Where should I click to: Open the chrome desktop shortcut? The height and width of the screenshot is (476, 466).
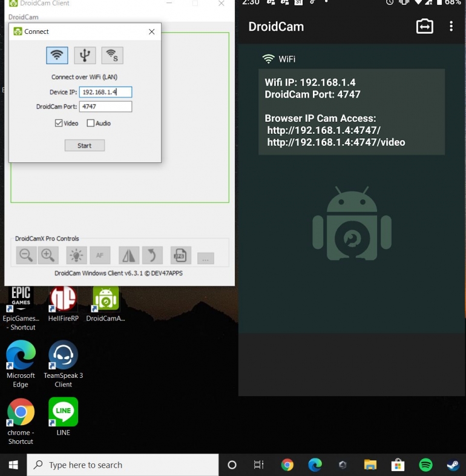(21, 421)
